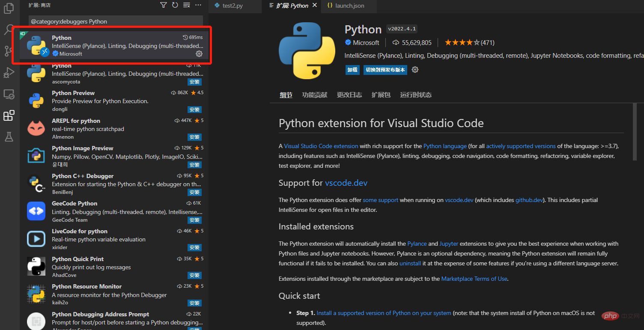Open the Explorer view in activity bar
The image size is (644, 330).
(x=9, y=8)
